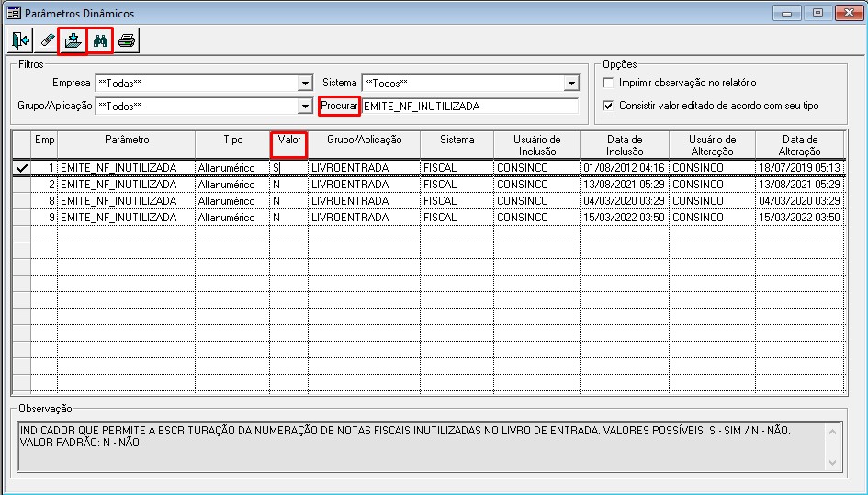Open the Grupo/Aplicação dropdown
The width and height of the screenshot is (868, 495).
click(305, 107)
